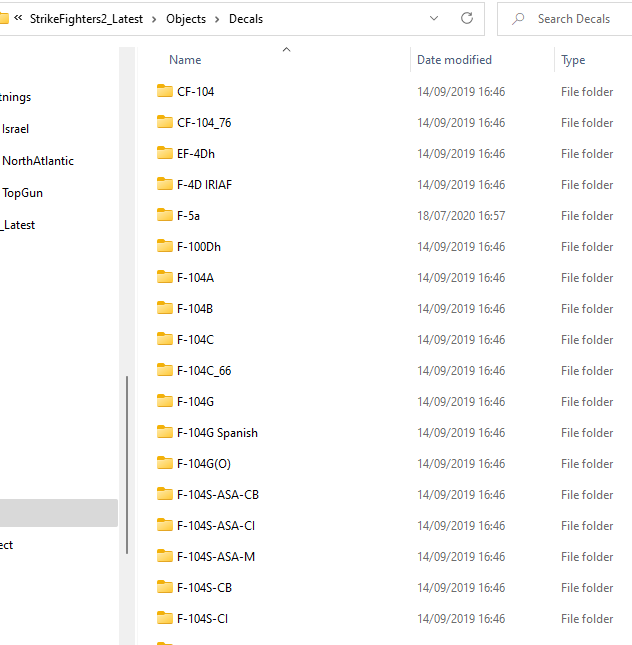Viewport: 632px width, 645px height.
Task: Click the F-104G(O) folder icon
Action: (x=165, y=463)
